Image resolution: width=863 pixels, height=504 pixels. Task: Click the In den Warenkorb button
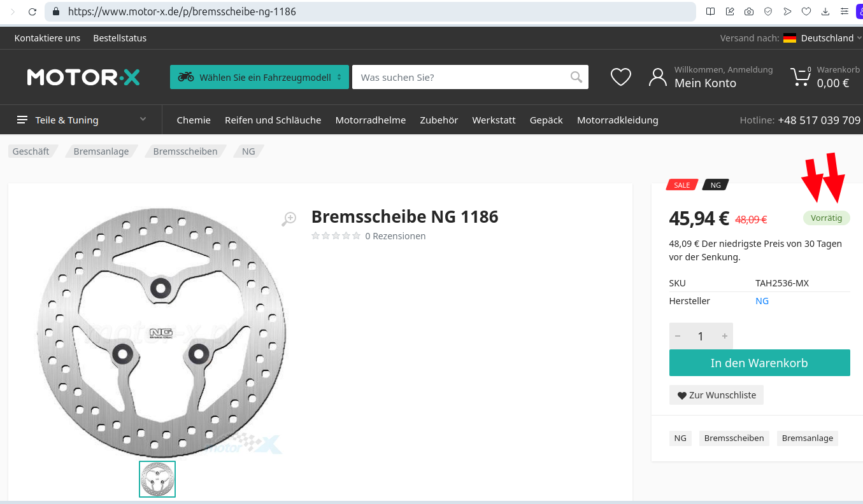759,363
